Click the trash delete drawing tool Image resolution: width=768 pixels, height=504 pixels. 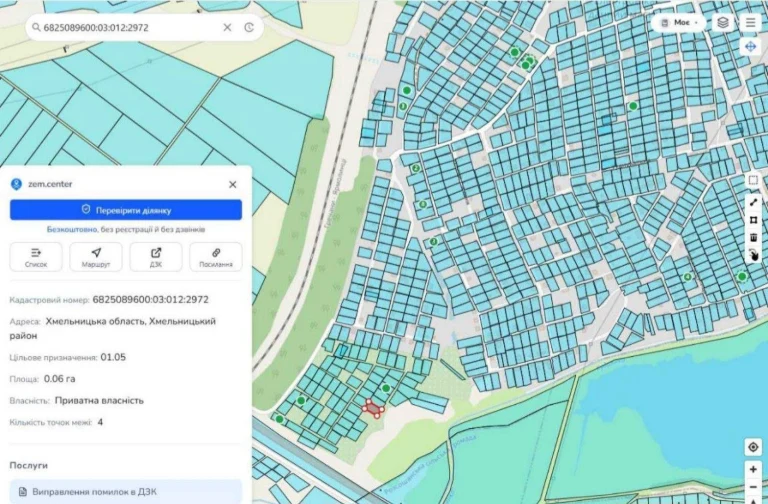pyautogui.click(x=753, y=238)
